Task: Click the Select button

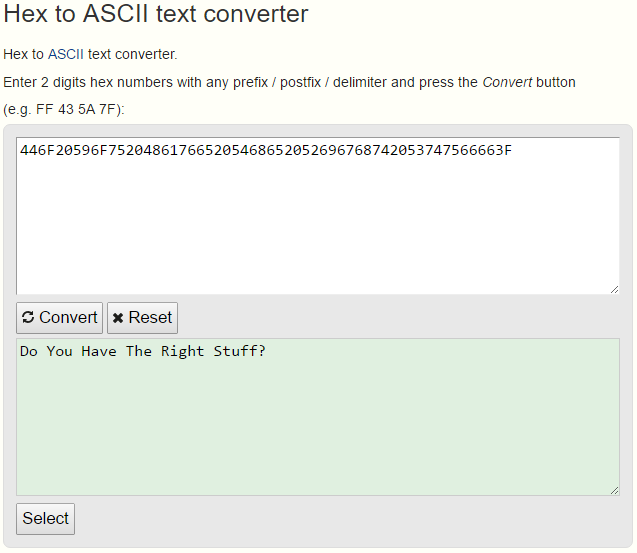Action: (x=46, y=518)
